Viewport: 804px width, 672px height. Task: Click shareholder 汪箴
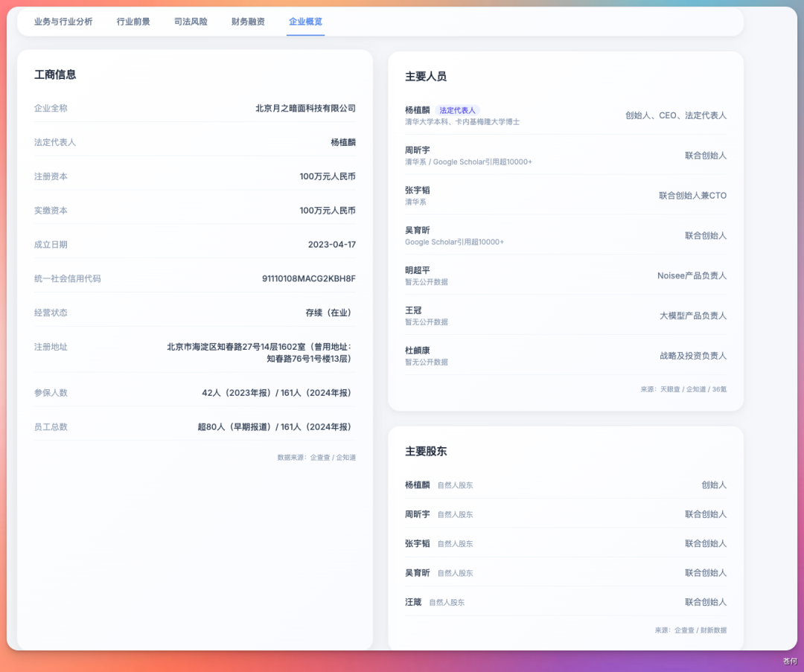pyautogui.click(x=413, y=602)
